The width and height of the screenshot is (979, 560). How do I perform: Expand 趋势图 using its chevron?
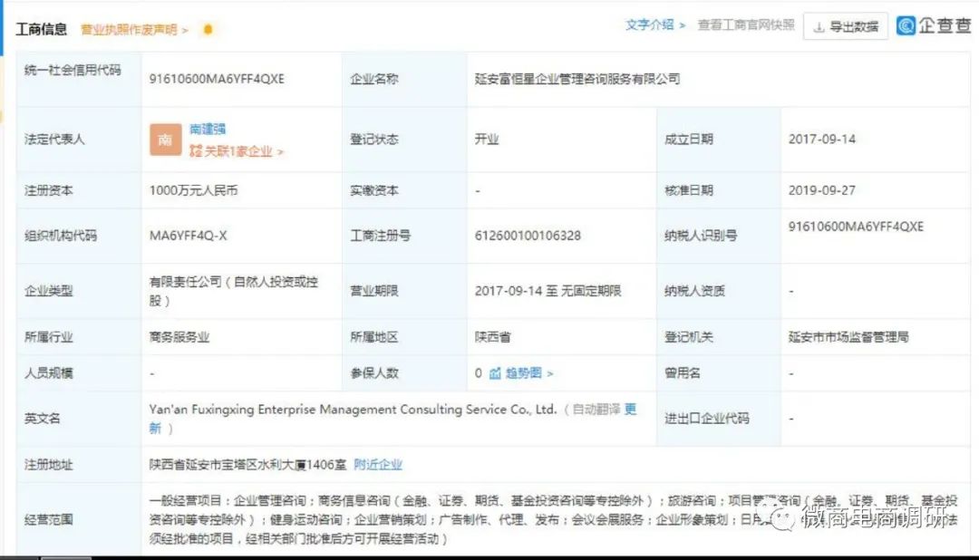tap(550, 372)
